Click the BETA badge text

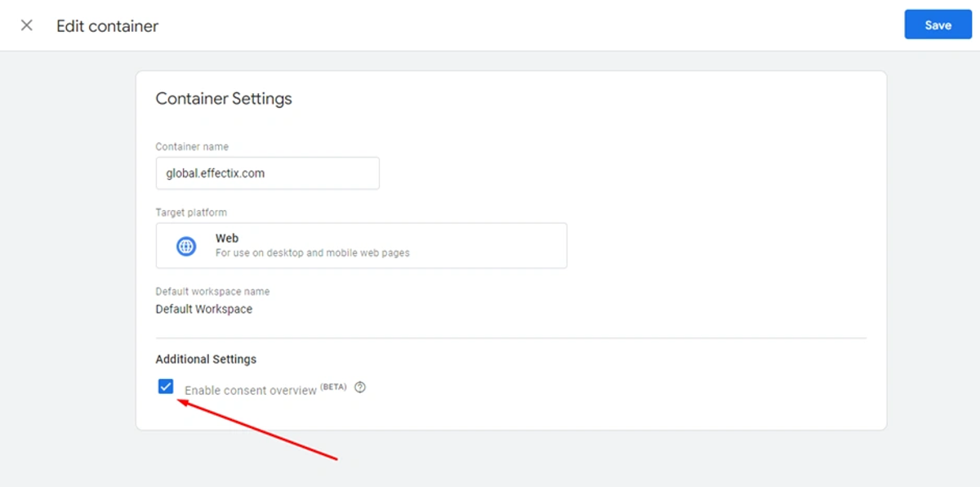coord(333,386)
